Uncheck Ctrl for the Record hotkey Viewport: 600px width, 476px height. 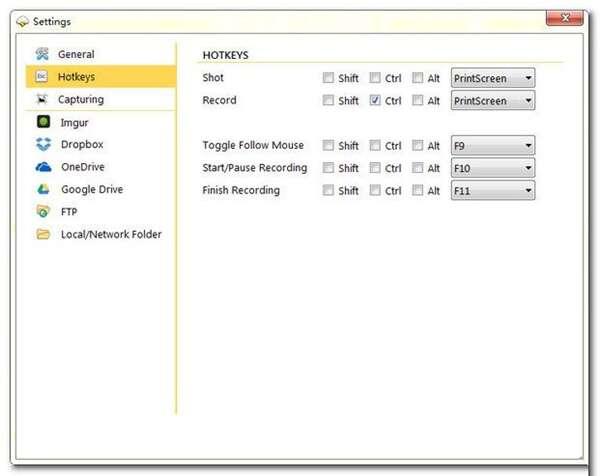[x=374, y=101]
